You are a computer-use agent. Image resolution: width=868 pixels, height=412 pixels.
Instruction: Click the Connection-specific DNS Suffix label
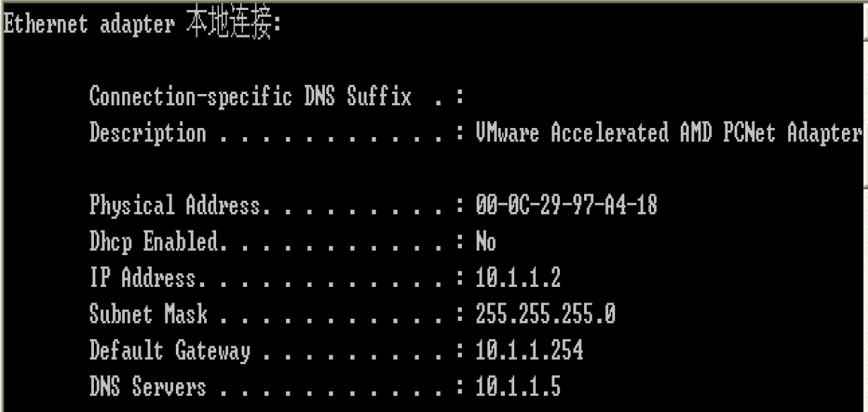[250, 96]
